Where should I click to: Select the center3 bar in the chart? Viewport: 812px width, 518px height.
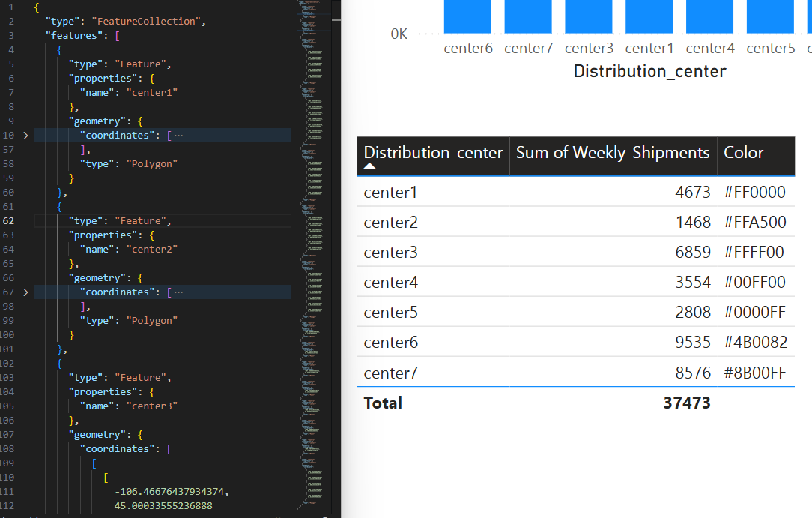(x=589, y=16)
